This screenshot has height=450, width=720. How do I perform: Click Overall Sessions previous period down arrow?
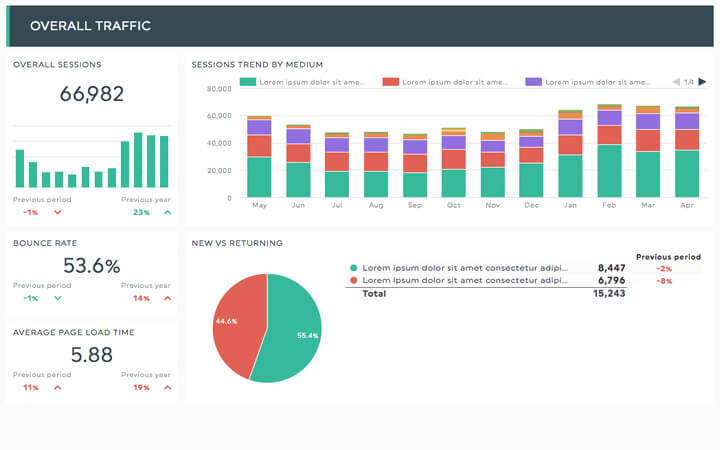[57, 212]
